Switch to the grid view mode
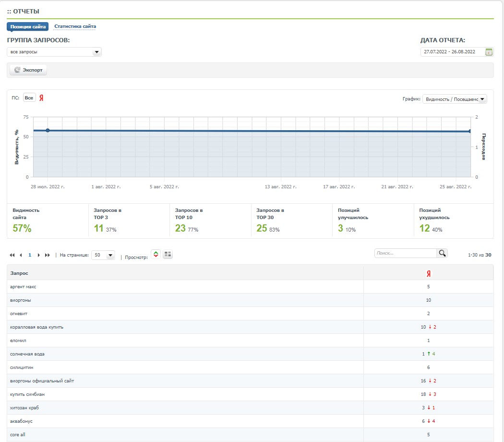 [168, 255]
